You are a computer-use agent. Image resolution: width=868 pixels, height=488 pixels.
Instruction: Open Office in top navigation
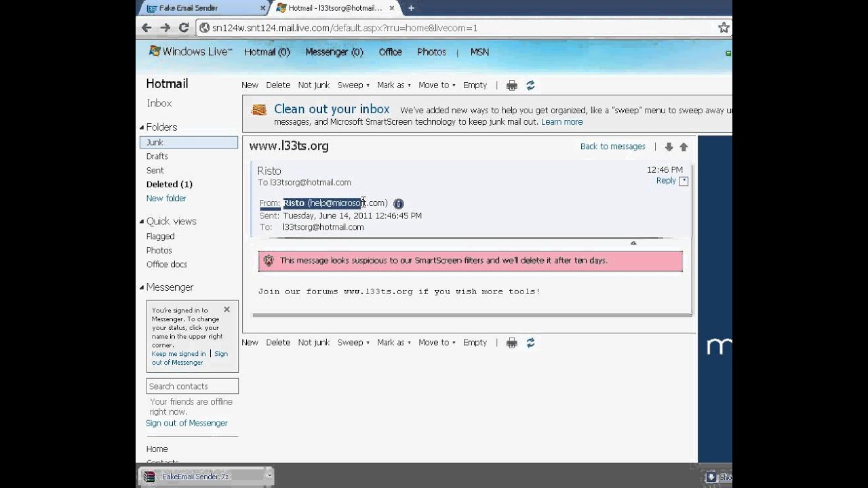(x=391, y=52)
